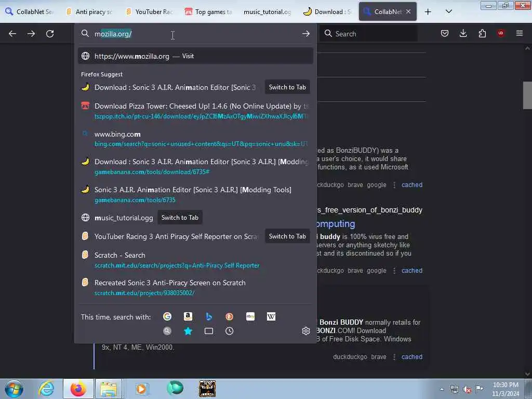Open the Pizza Tower Cheesed Up suggestion

pyautogui.click(x=195, y=111)
